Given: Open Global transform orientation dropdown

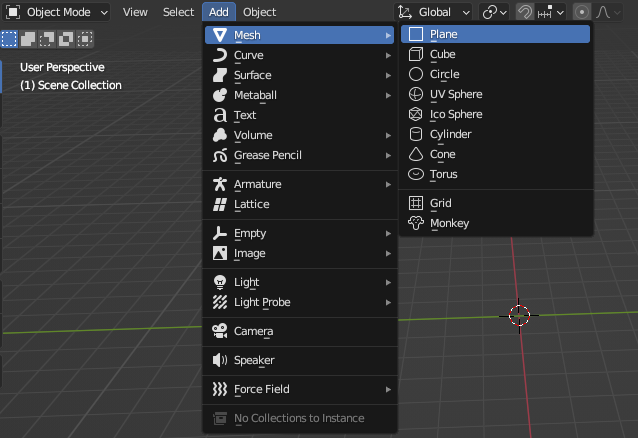Looking at the screenshot, I should point(433,12).
